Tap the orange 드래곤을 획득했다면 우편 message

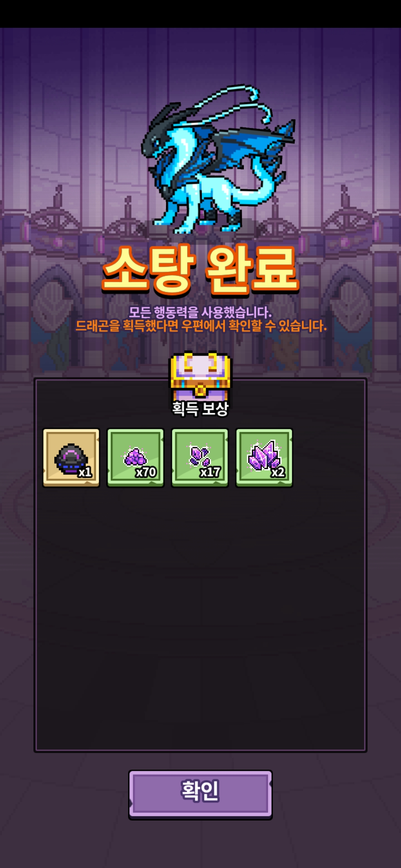click(201, 326)
